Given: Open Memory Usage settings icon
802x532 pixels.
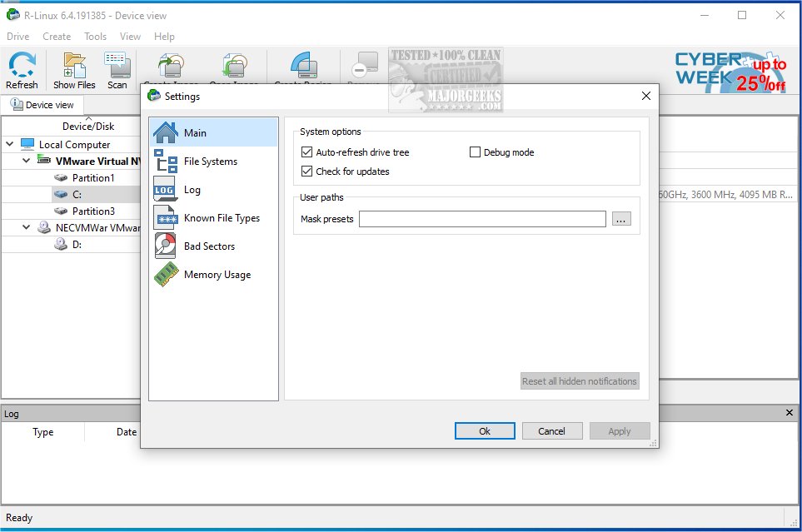Looking at the screenshot, I should click(167, 275).
